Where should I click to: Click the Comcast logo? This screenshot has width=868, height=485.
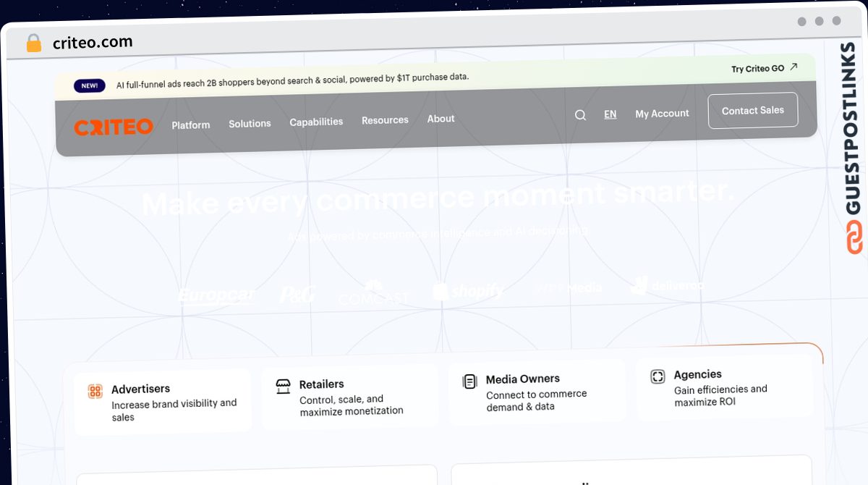[x=373, y=293]
